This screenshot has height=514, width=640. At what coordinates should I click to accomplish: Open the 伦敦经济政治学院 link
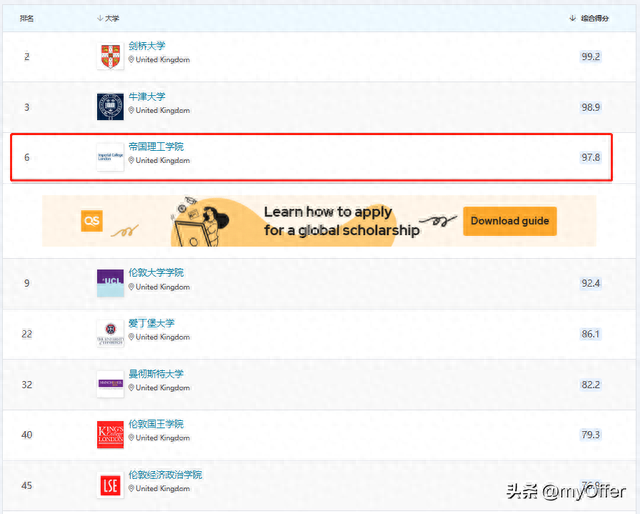pyautogui.click(x=165, y=474)
